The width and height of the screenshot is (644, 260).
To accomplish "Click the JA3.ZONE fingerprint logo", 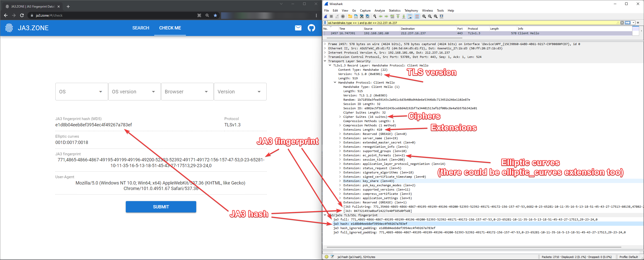I will pos(9,28).
